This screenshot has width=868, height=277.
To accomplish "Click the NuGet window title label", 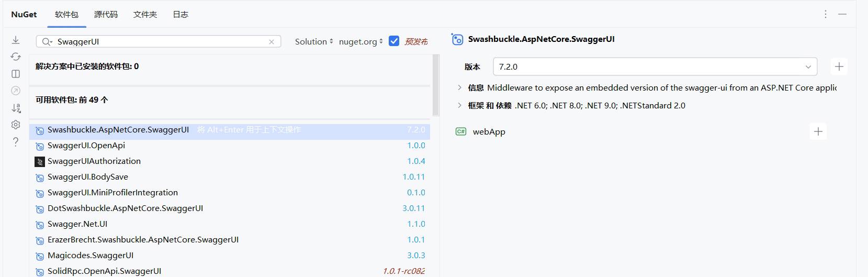I will pos(24,14).
